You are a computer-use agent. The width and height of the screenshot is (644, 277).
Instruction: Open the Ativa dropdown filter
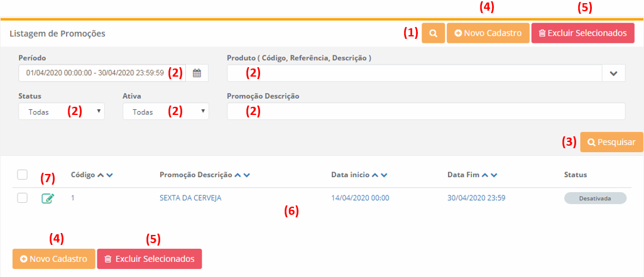coord(165,112)
